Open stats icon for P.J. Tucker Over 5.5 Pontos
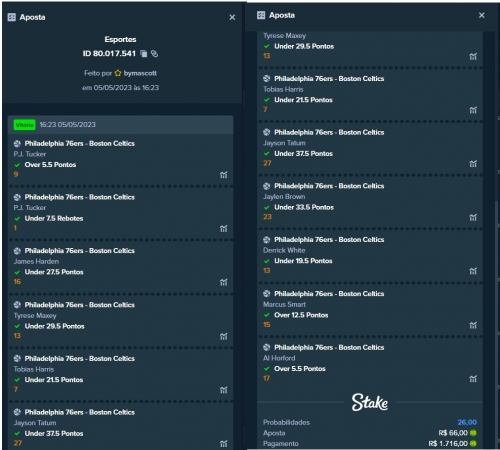The width and height of the screenshot is (500, 450). 224,175
